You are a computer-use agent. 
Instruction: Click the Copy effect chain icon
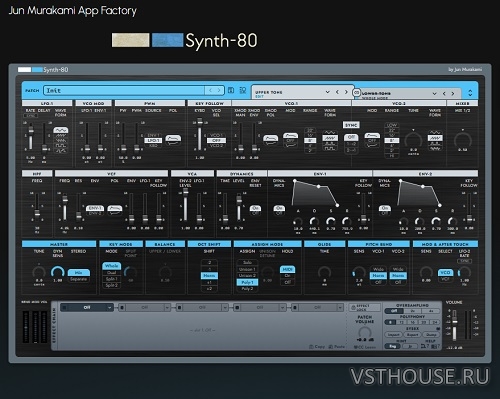pos(311,347)
